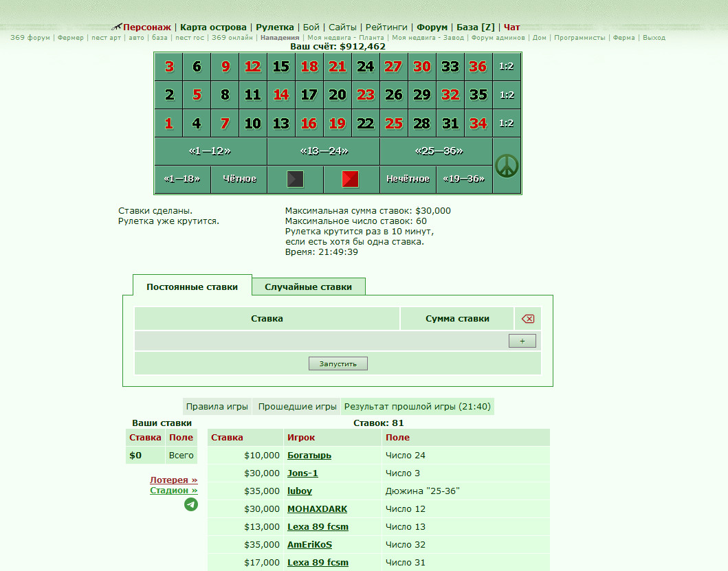Bet on the red color square
The width and height of the screenshot is (728, 571).
pos(350,179)
